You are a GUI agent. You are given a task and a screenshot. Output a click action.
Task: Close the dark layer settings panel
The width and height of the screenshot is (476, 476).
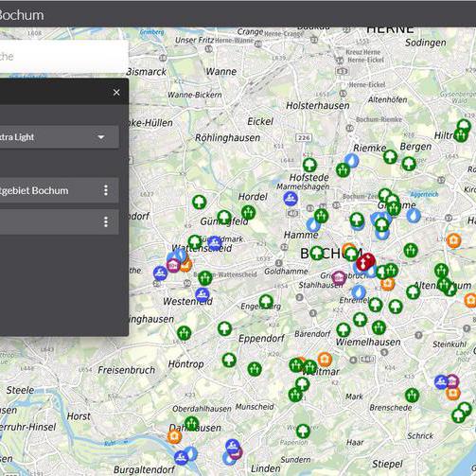[x=116, y=93]
